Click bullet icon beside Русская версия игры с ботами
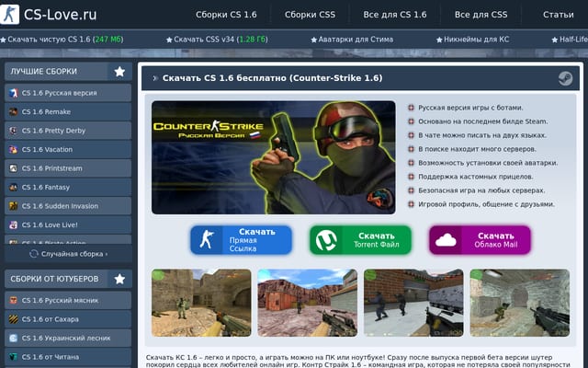This screenshot has width=588, height=368. pos(411,108)
